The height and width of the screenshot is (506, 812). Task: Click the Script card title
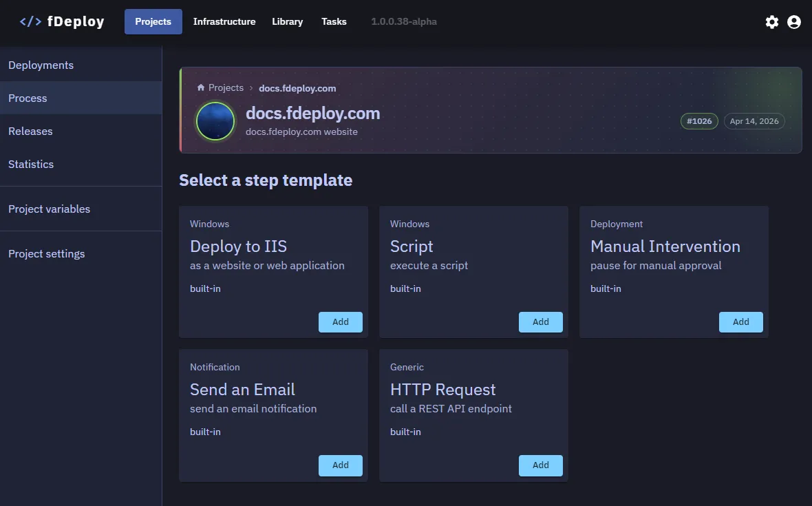[x=412, y=246]
